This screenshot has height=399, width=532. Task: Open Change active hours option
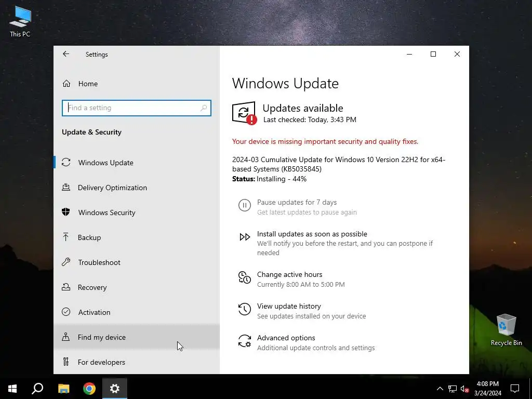click(290, 274)
